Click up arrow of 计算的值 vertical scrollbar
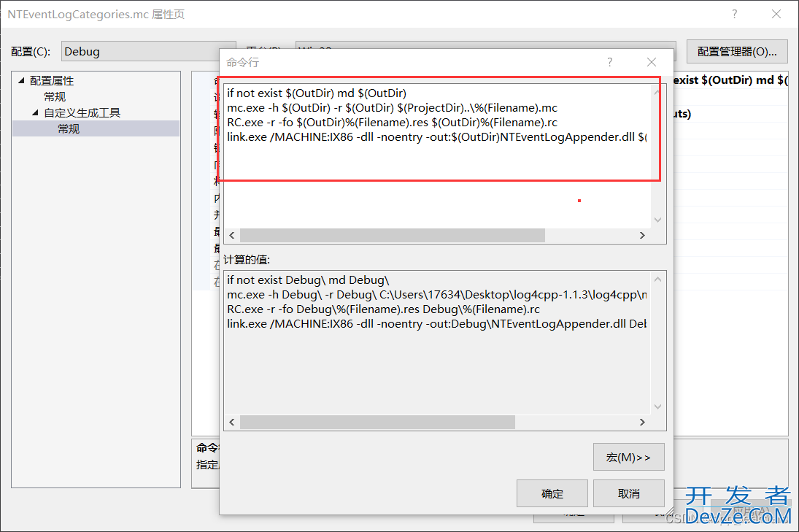Image resolution: width=799 pixels, height=532 pixels. [x=658, y=280]
